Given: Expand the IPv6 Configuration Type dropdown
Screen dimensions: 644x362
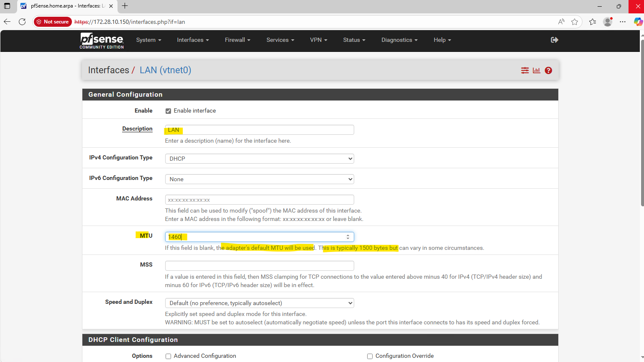Looking at the screenshot, I should pos(259,179).
